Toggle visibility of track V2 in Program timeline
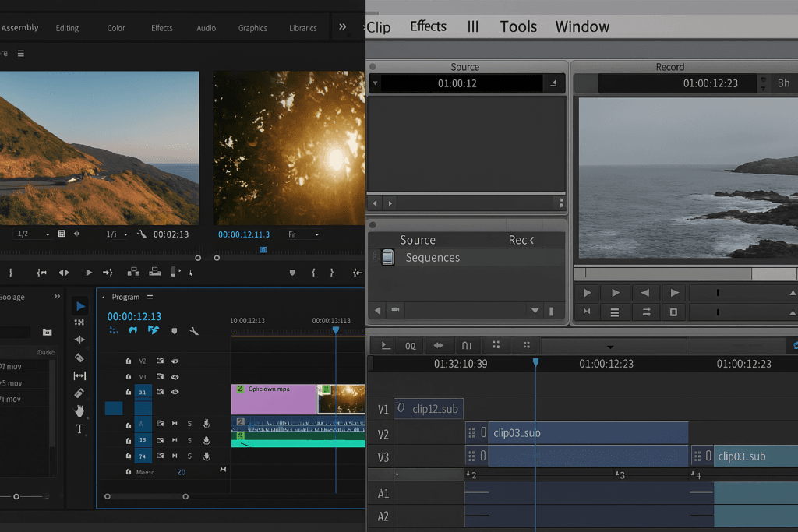The height and width of the screenshot is (532, 798). click(x=174, y=360)
